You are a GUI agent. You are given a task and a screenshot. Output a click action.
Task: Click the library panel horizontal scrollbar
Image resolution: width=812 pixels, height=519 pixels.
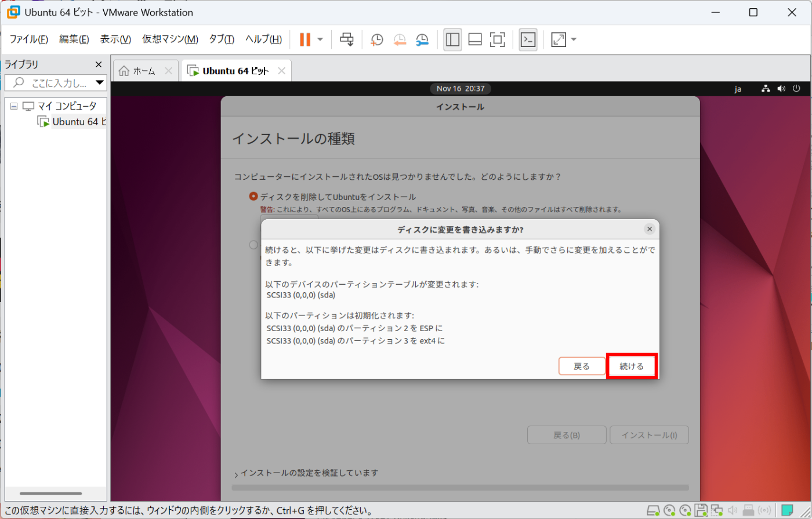51,493
